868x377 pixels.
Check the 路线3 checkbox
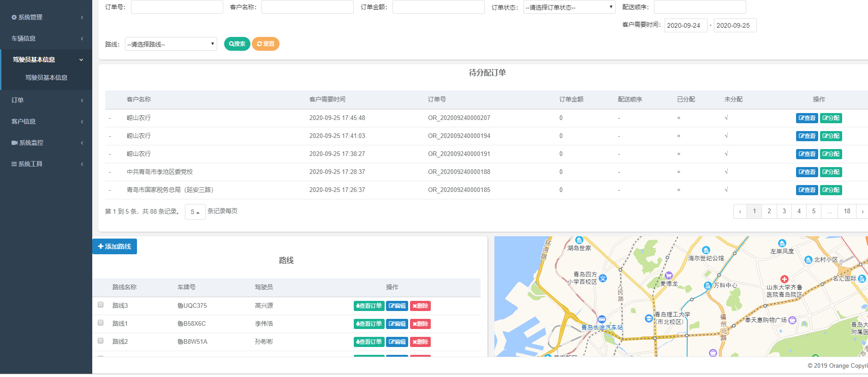(101, 305)
